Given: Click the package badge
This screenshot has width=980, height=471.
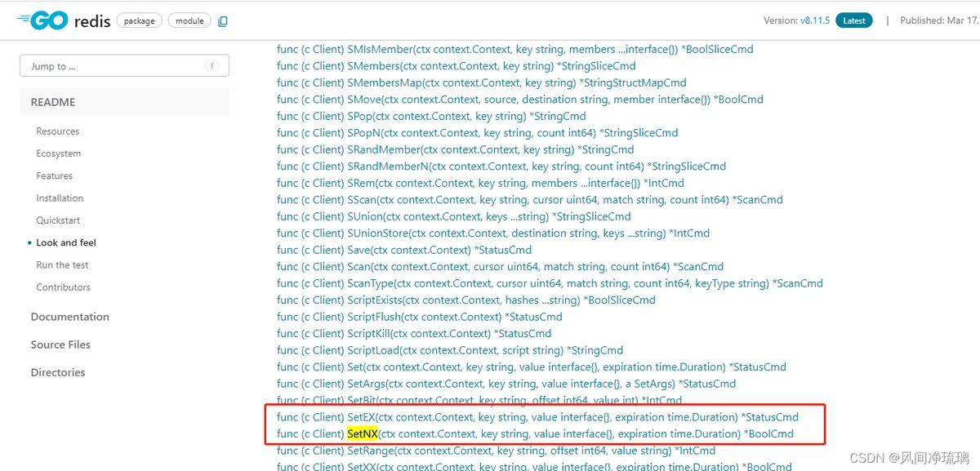Looking at the screenshot, I should [139, 20].
